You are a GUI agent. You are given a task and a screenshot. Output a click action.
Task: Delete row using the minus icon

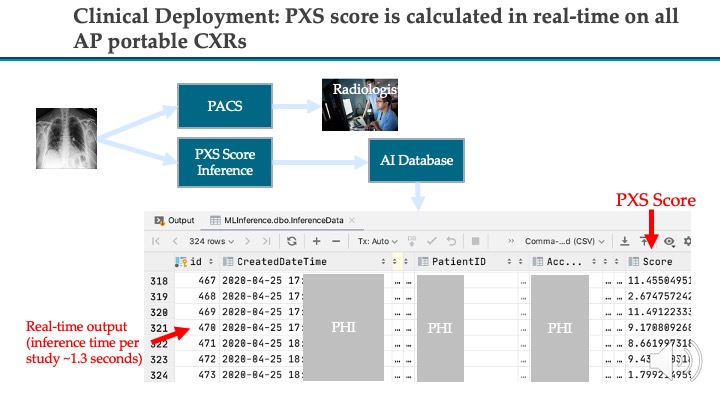[x=337, y=241]
